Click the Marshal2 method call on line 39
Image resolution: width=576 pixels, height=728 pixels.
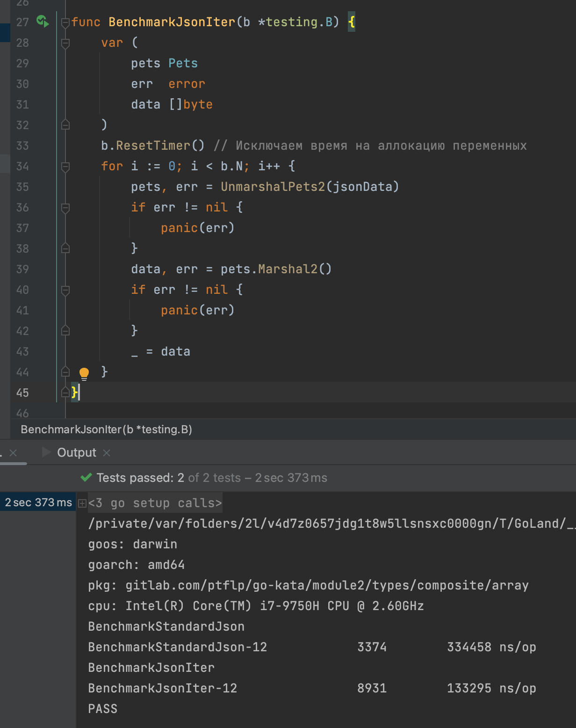288,269
